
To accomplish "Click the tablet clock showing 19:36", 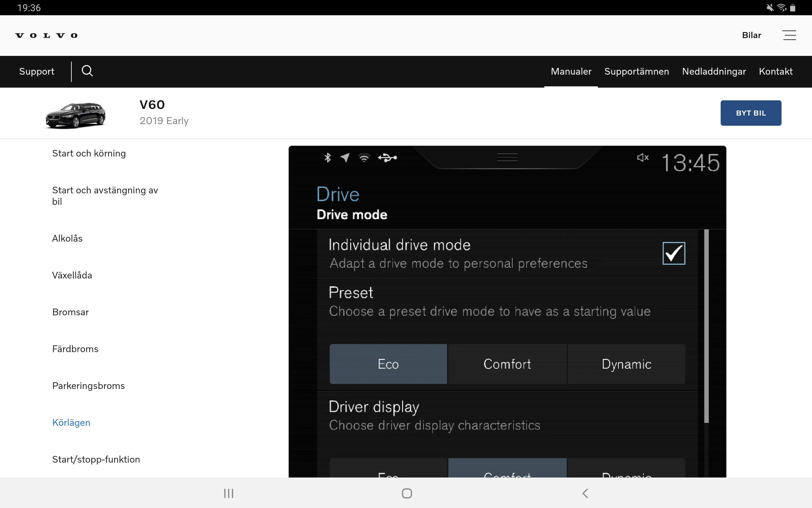I will (x=29, y=7).
